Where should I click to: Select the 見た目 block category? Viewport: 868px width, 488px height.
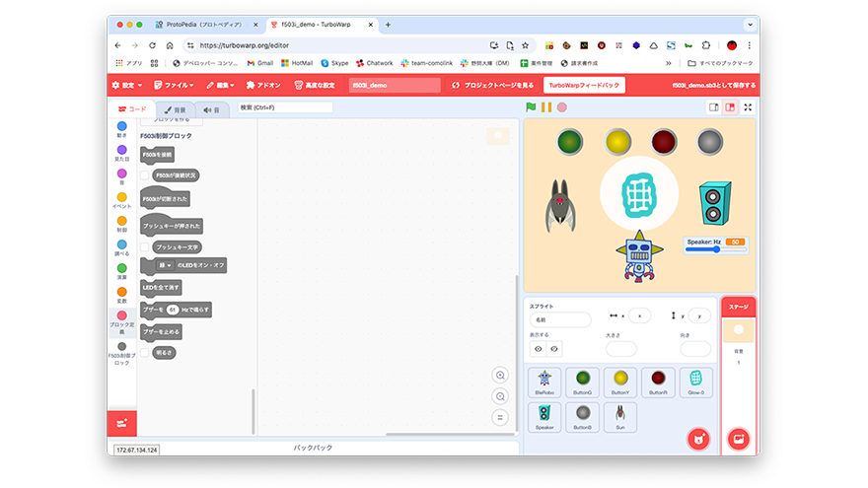(x=121, y=153)
